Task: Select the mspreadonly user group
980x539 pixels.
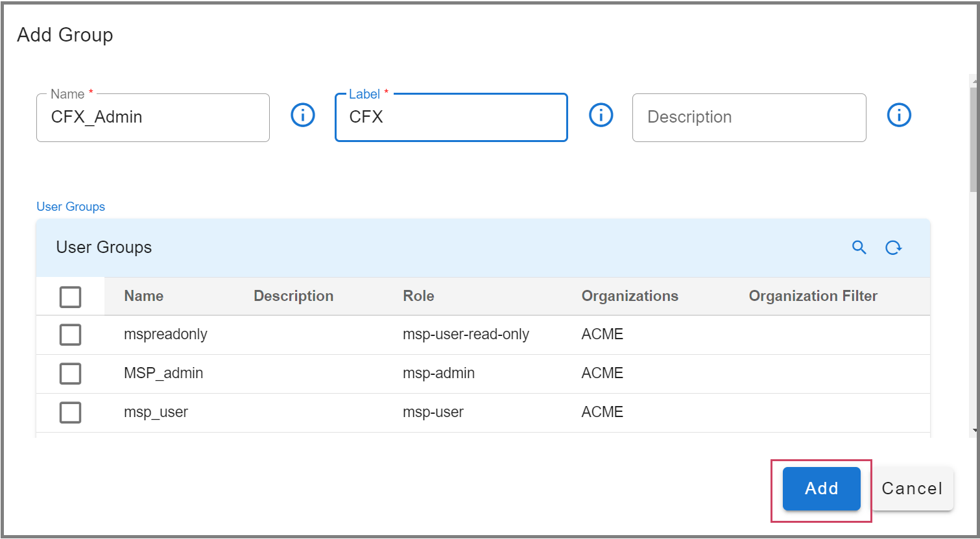Action: tap(70, 335)
